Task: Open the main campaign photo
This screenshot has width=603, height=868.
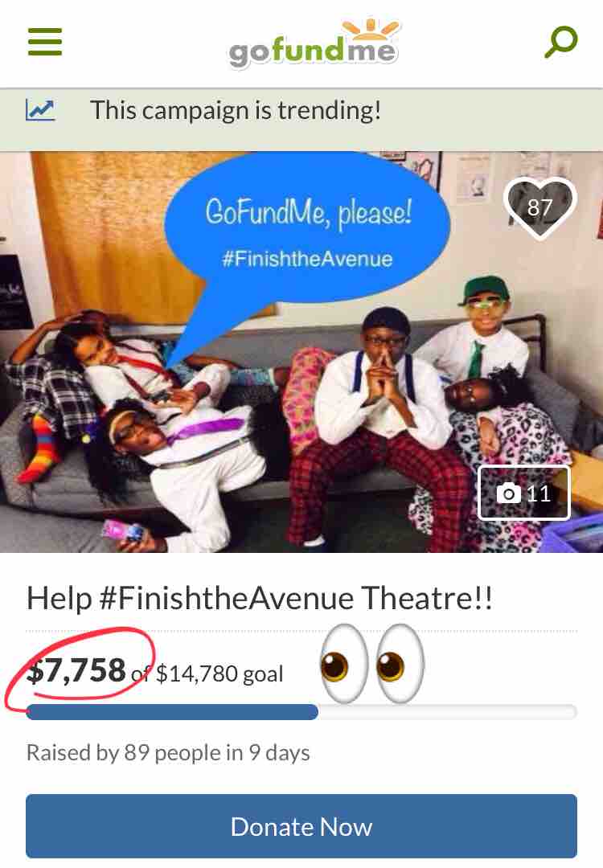Action: tap(301, 352)
